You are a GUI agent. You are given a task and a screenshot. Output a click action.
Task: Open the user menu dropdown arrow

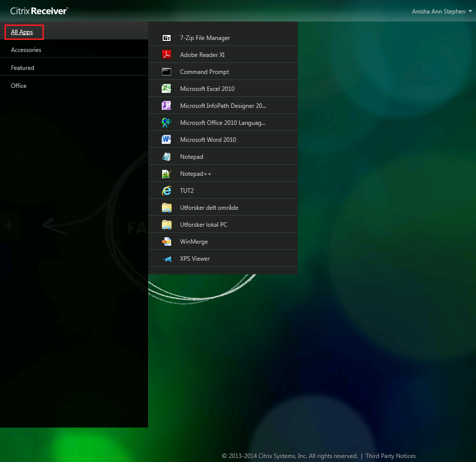point(470,11)
